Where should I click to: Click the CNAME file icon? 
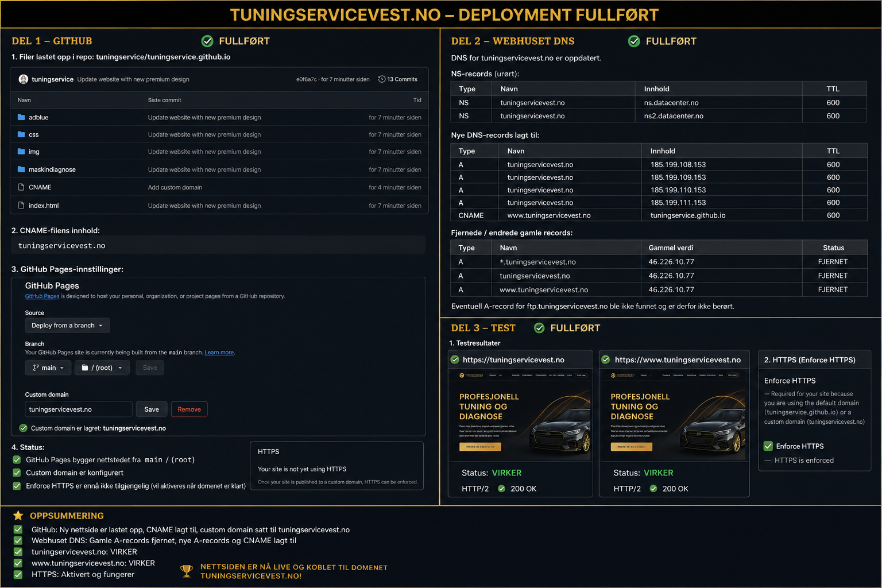click(21, 187)
